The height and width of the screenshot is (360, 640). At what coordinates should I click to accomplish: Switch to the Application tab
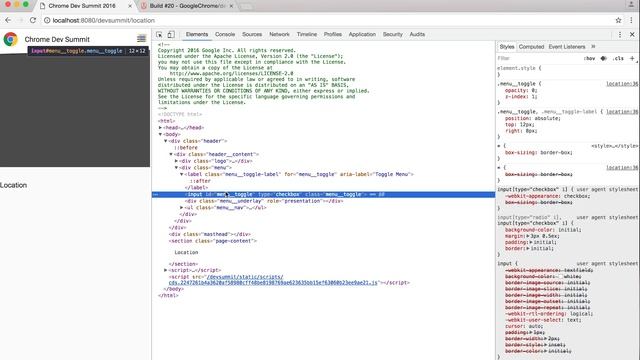coord(362,35)
